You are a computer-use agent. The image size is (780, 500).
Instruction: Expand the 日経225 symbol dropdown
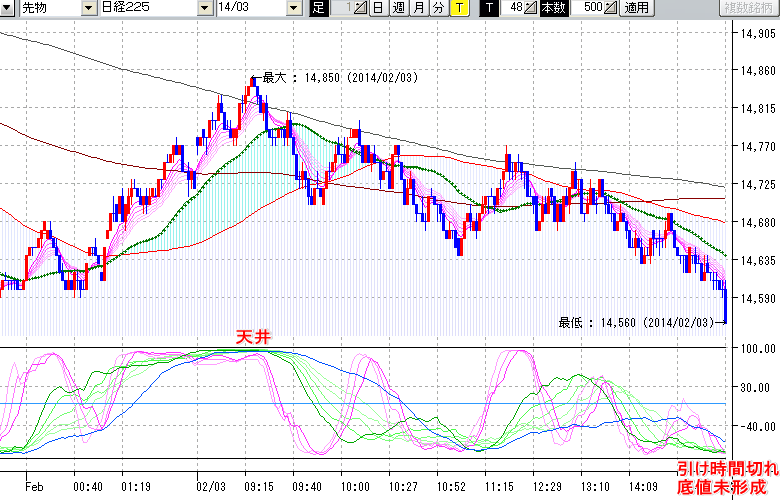pos(205,8)
